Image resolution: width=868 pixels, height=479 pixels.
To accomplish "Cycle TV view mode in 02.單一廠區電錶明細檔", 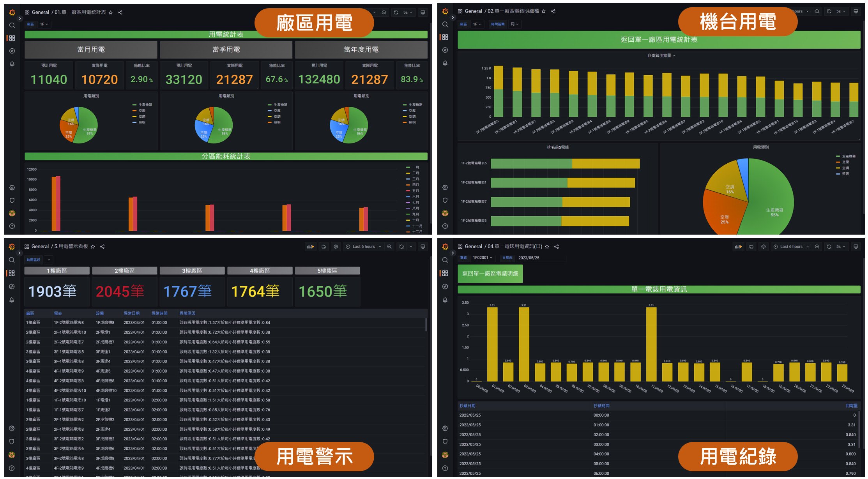I will 856,11.
